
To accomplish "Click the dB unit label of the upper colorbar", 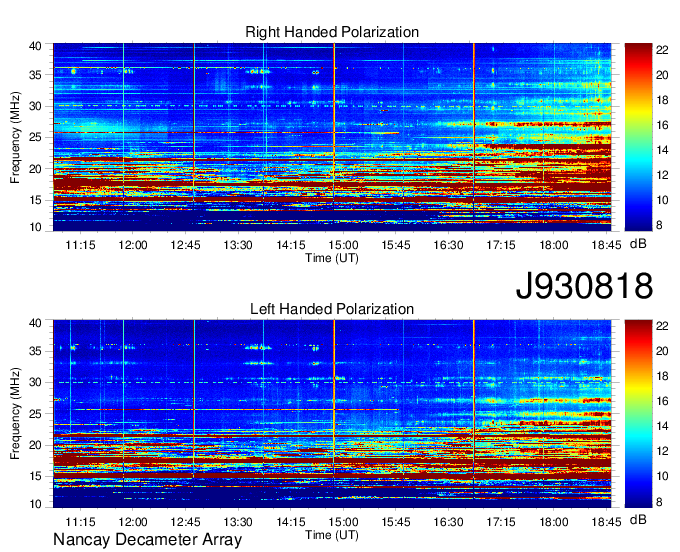I will click(638, 244).
